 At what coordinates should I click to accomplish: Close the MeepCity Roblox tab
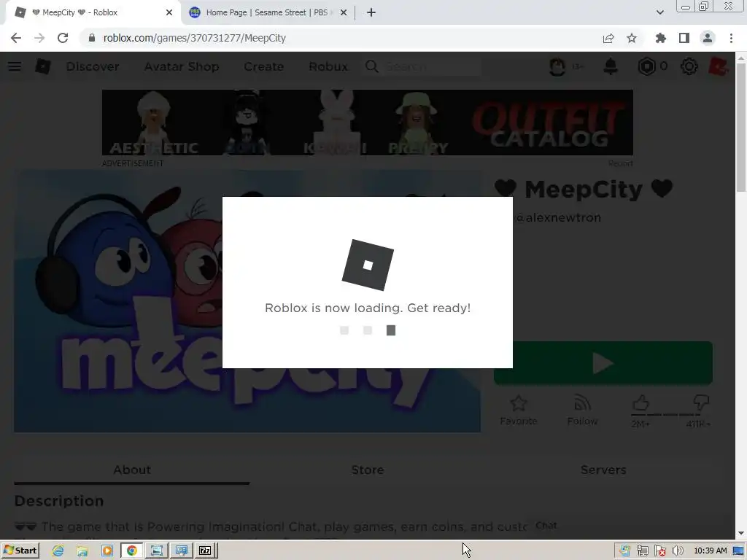[169, 12]
